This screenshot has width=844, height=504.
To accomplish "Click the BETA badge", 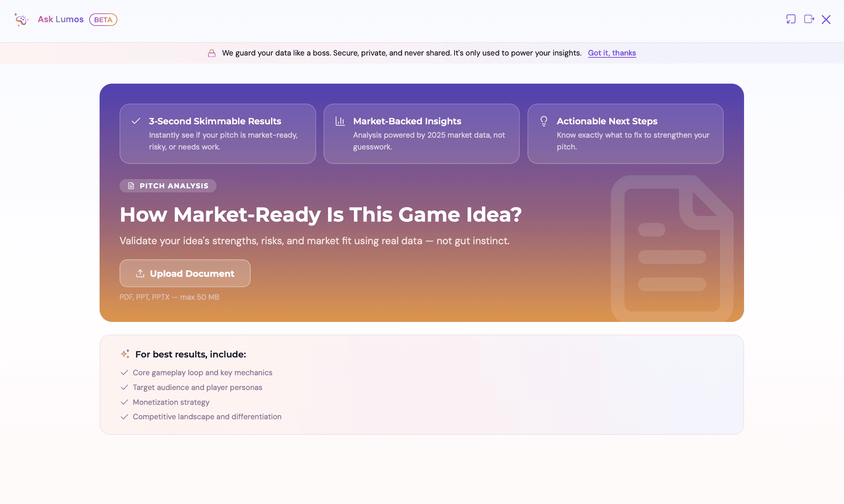I will [103, 20].
